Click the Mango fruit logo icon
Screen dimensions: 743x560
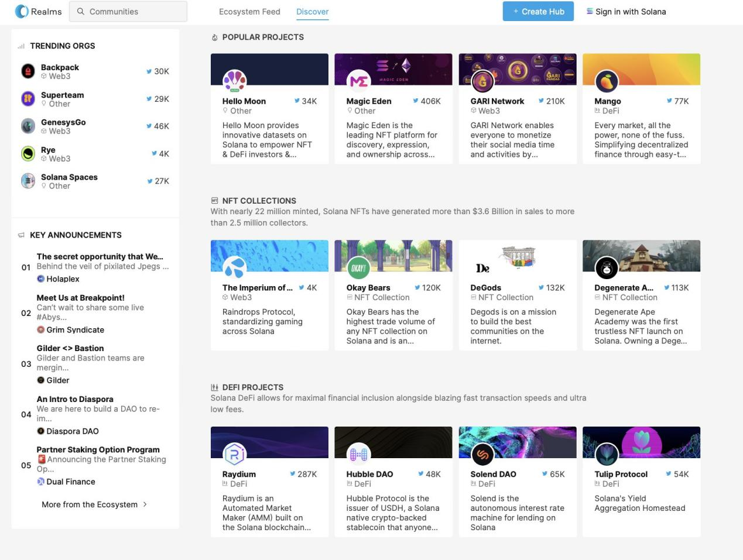[607, 82]
